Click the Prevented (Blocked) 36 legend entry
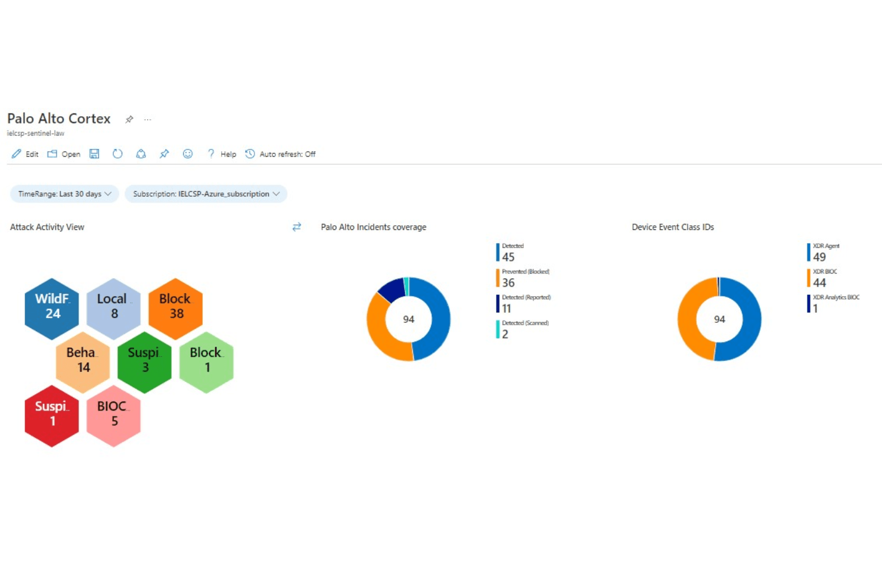 523,278
